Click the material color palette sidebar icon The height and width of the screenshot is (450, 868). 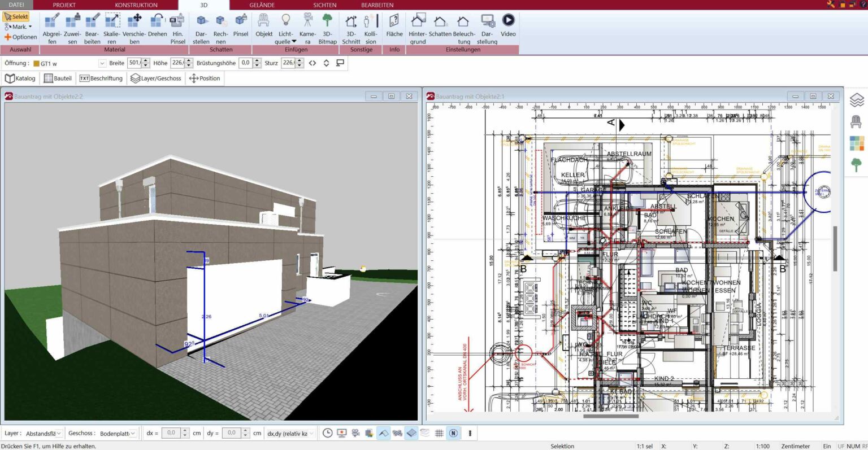[x=857, y=143]
